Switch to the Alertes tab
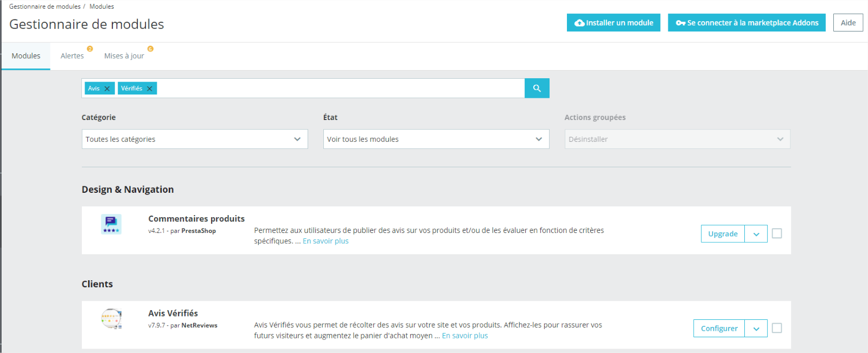This screenshot has width=868, height=353. click(72, 56)
